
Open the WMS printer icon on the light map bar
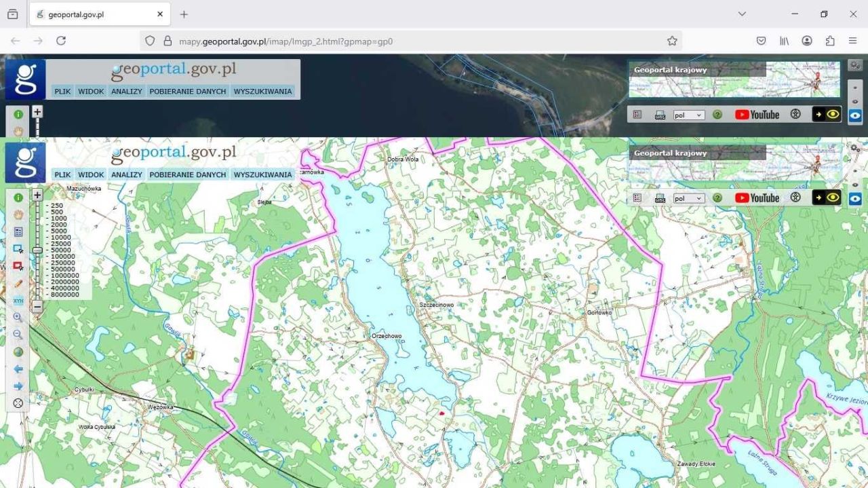pyautogui.click(x=660, y=198)
